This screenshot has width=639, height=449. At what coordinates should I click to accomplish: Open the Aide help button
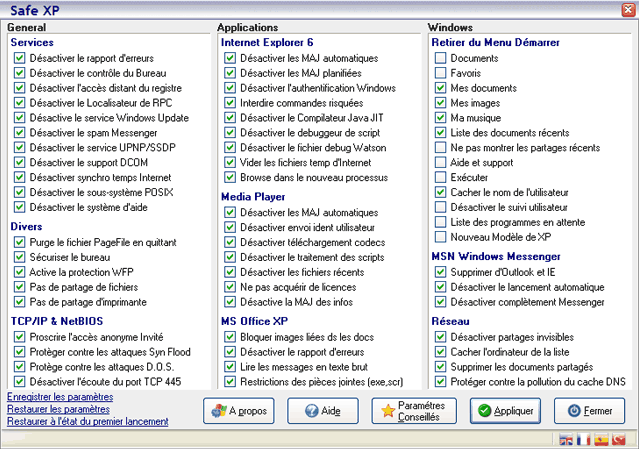323,411
